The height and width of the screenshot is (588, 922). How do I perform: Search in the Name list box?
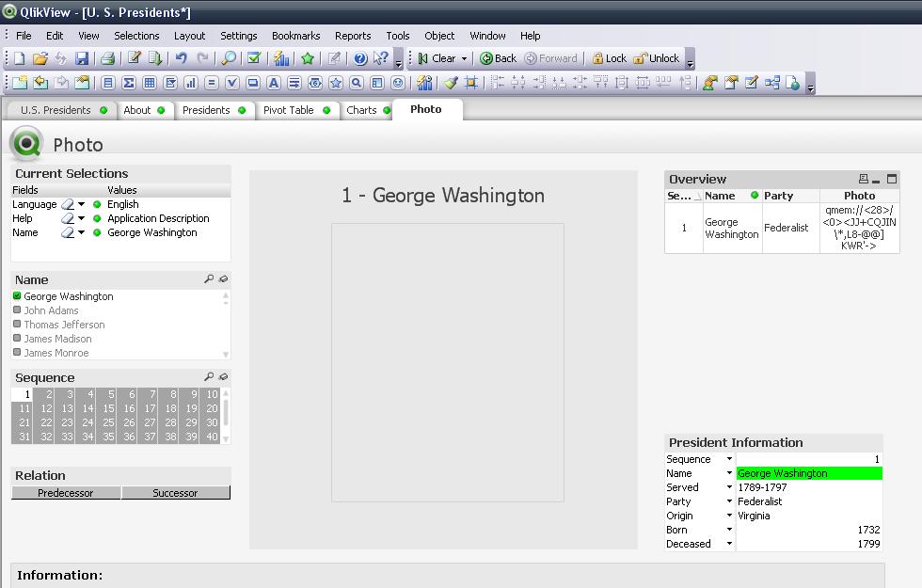[x=209, y=279]
